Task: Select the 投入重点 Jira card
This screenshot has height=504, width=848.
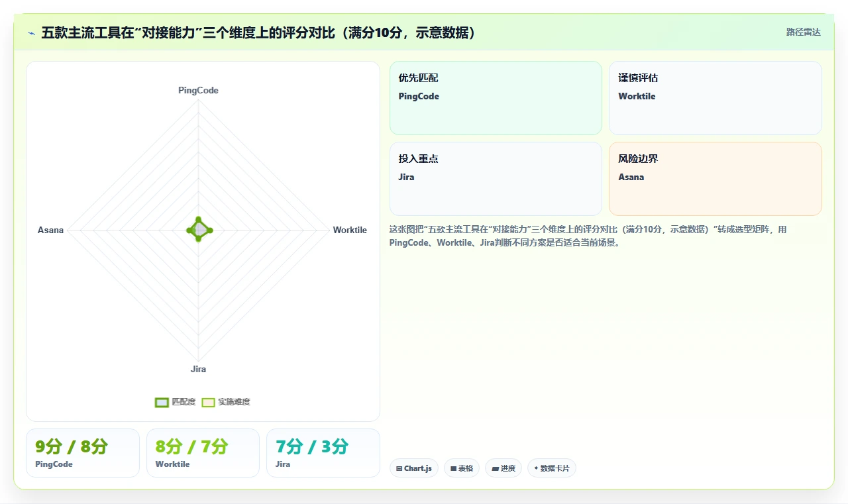Action: pyautogui.click(x=496, y=179)
